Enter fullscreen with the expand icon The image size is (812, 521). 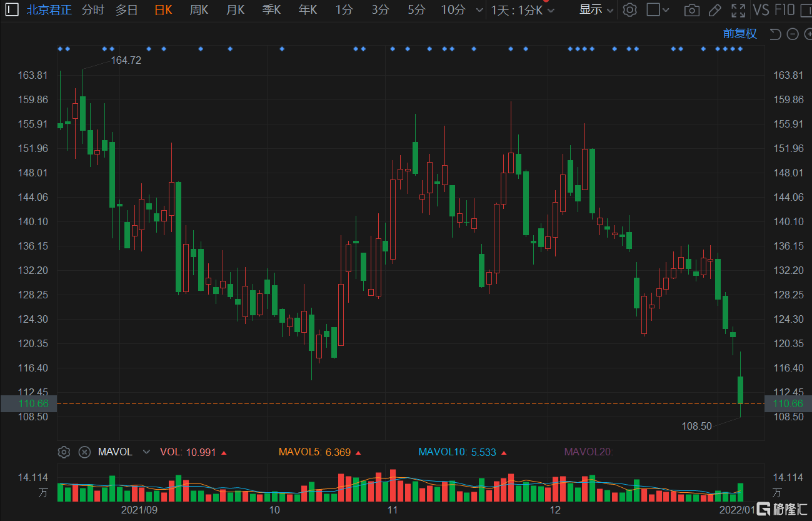pos(738,10)
